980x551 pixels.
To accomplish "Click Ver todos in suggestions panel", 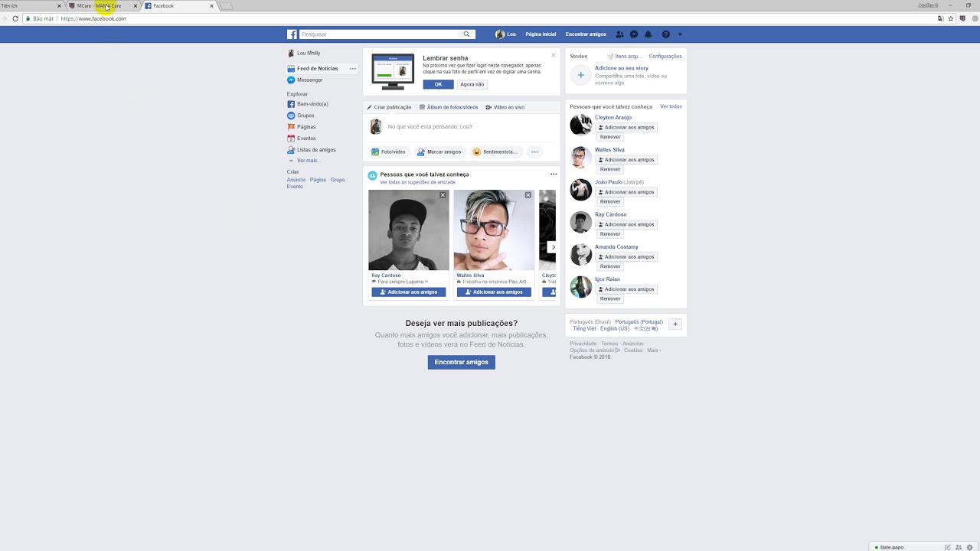I will point(671,106).
